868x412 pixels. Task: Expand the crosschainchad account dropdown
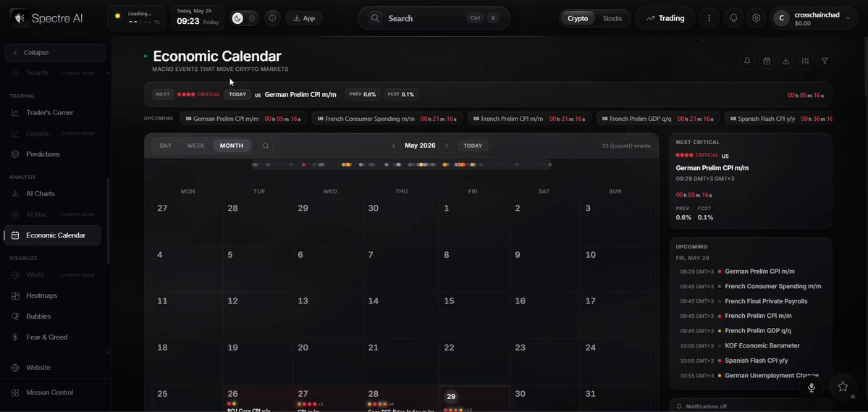(814, 18)
